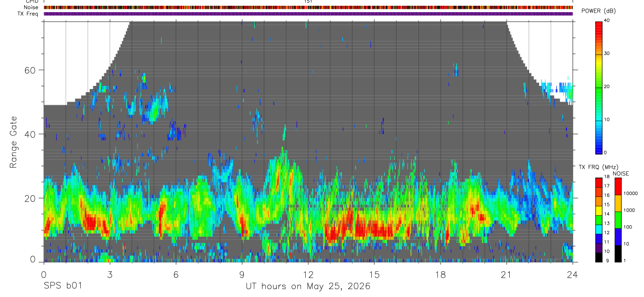Screen dimensions: 644x297
Task: Click the black 9–10 MHz TX FRQ swatch
Action: tap(599, 257)
